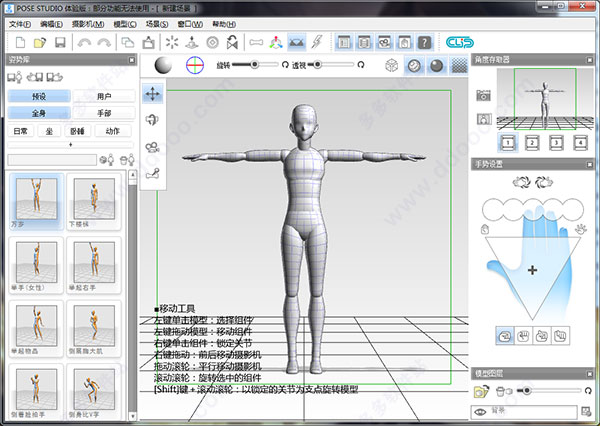Click the colored three-axis manipulator icon
Image resolution: width=600 pixels, height=426 pixels.
tap(276, 42)
